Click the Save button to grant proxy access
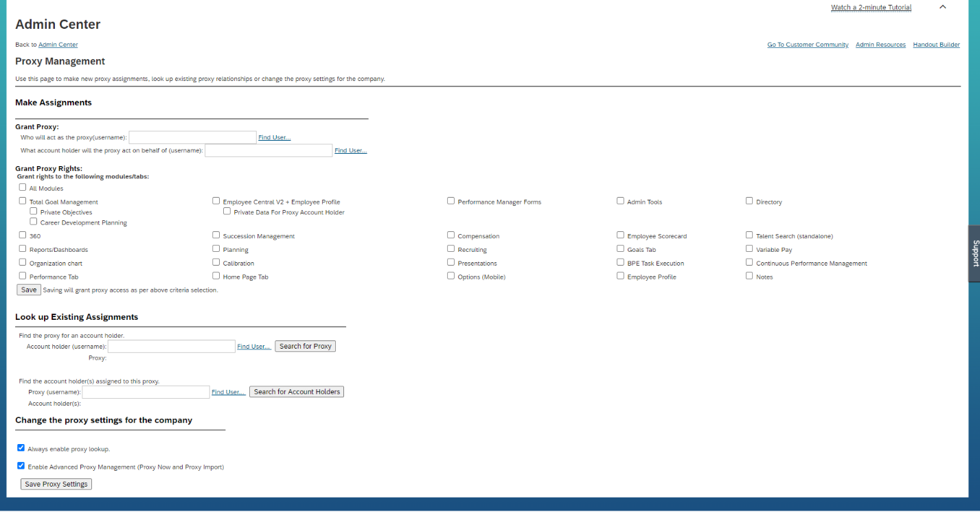 (28, 290)
